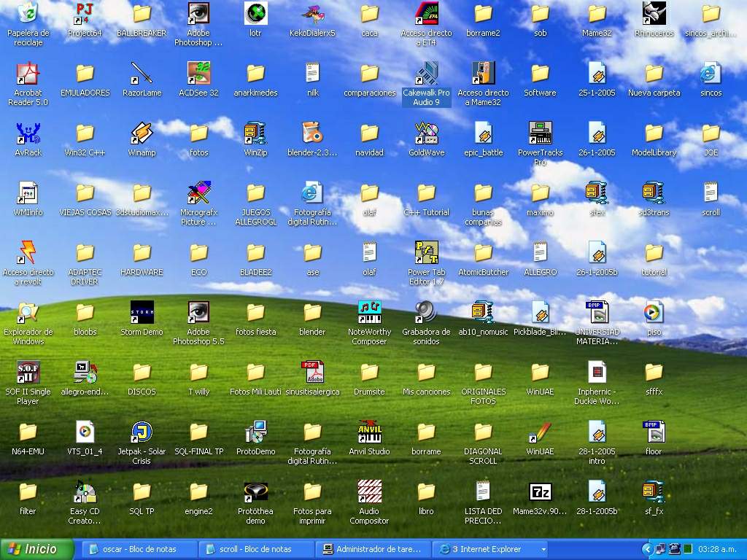
Task: Select the Papelera de reciclaje icon
Action: [x=28, y=14]
